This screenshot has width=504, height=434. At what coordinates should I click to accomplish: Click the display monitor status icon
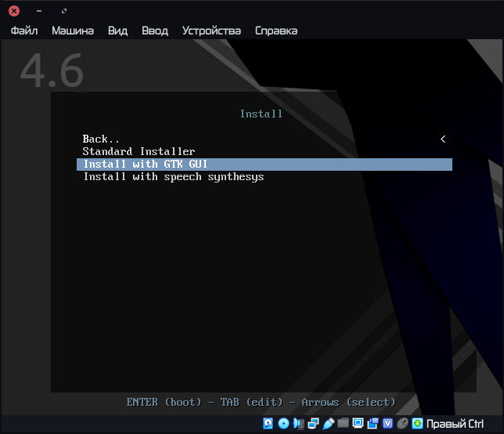tap(358, 424)
